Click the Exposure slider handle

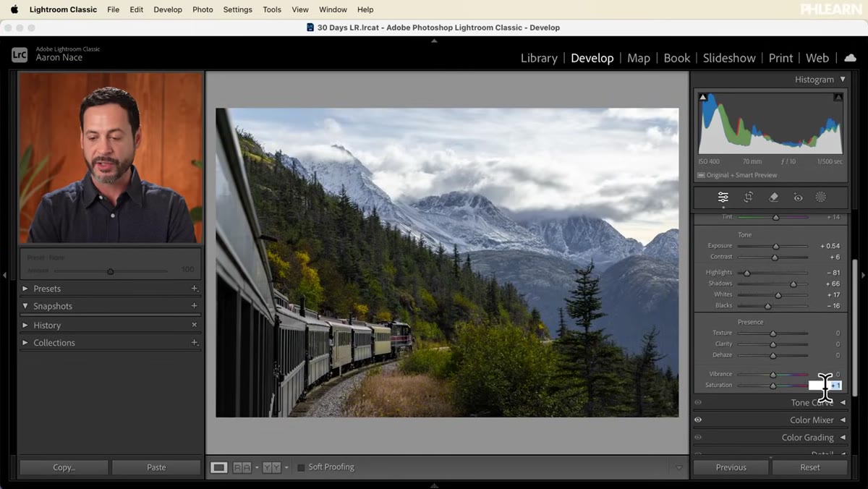click(776, 247)
